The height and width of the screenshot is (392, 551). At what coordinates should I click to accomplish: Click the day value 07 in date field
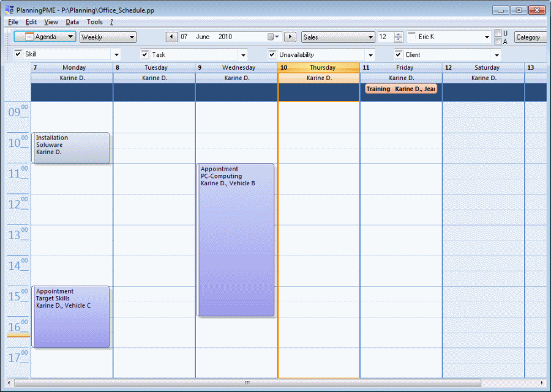point(184,37)
